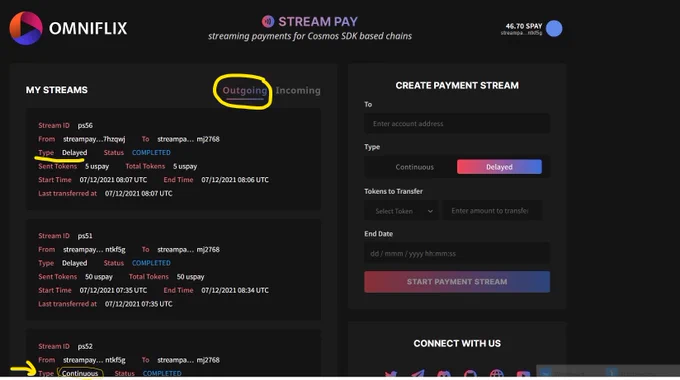Click ps56 End Time 07/12/2021 08:06 UTC
The image size is (680, 380).
point(235,180)
